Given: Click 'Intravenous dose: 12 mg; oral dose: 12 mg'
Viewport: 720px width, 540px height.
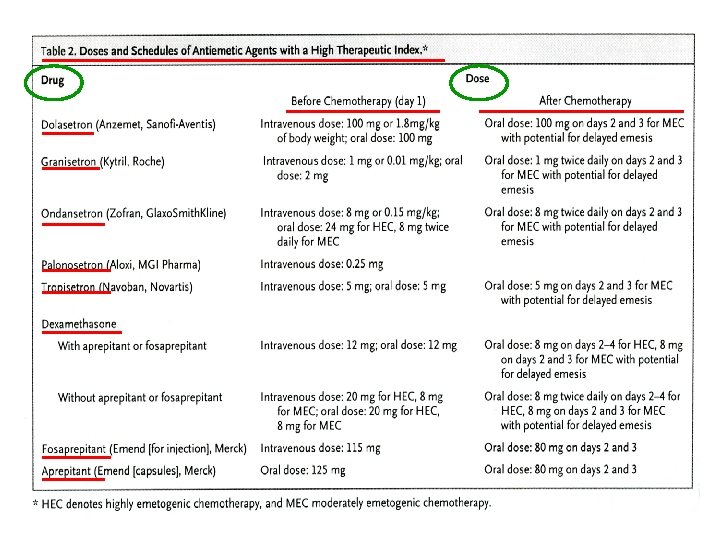Looking at the screenshot, I should point(358,345).
